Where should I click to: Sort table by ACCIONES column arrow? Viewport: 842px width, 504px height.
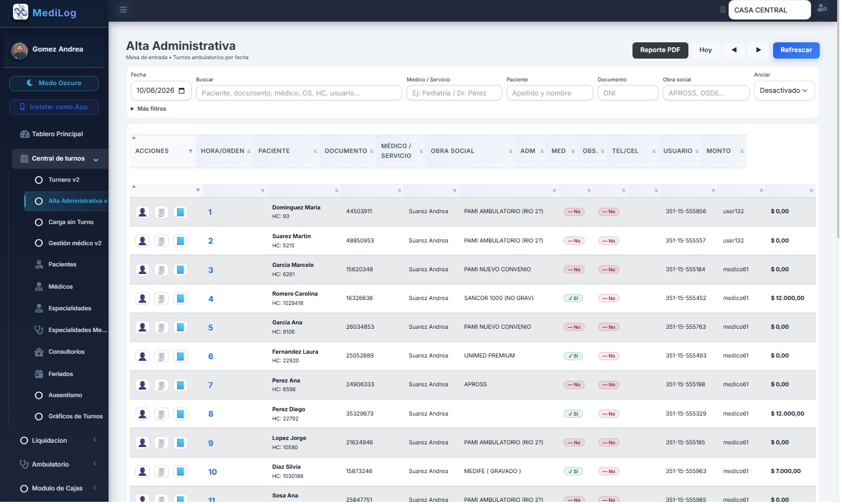(191, 151)
